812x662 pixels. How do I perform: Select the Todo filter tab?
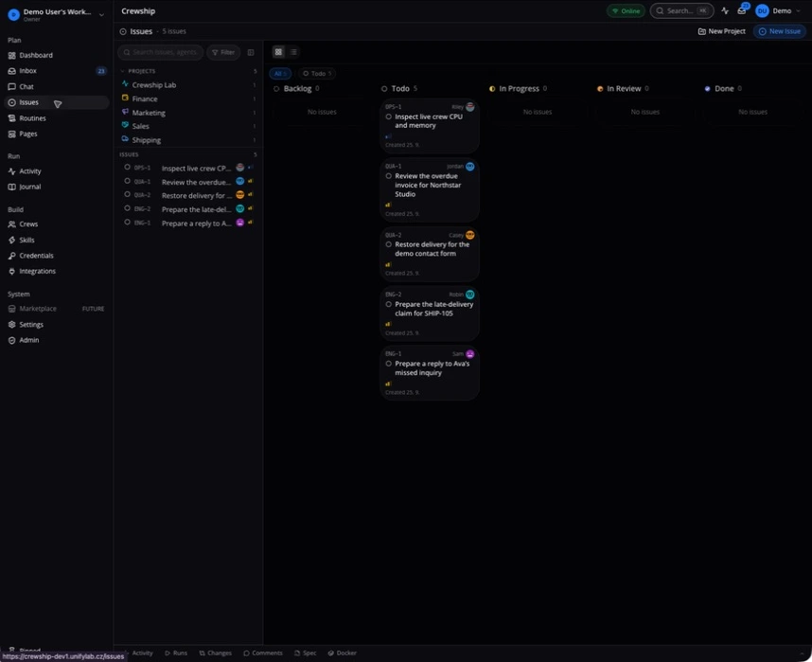coord(317,74)
